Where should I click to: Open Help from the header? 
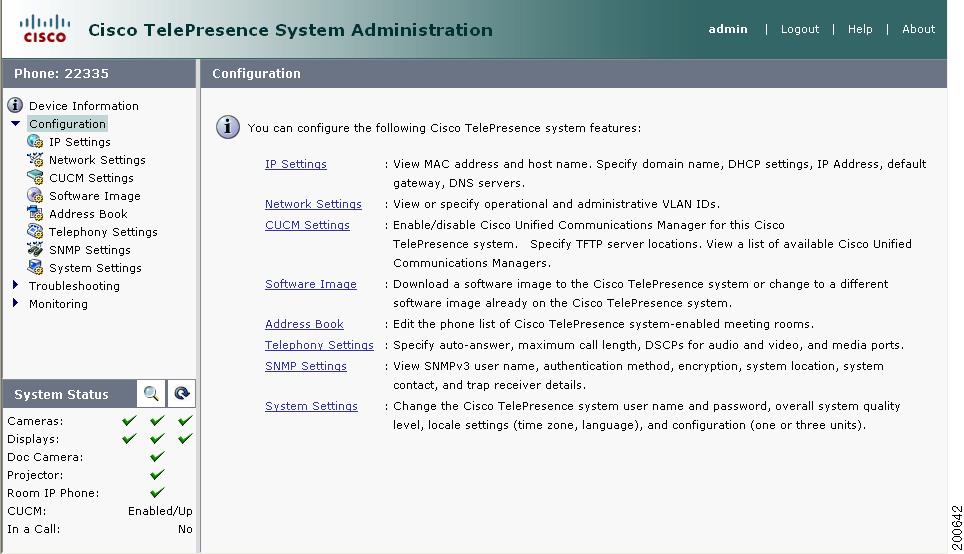[x=860, y=29]
